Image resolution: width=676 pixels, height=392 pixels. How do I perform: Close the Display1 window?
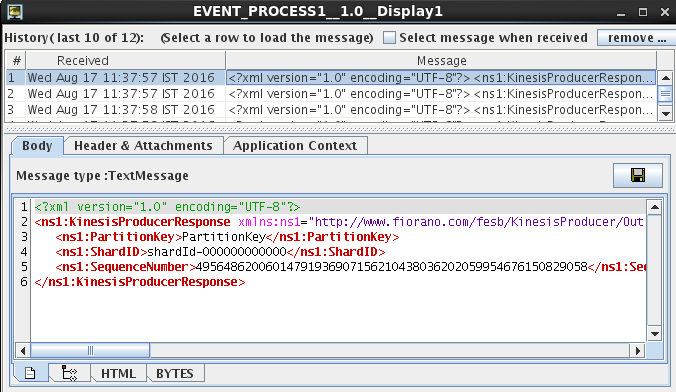tap(665, 12)
